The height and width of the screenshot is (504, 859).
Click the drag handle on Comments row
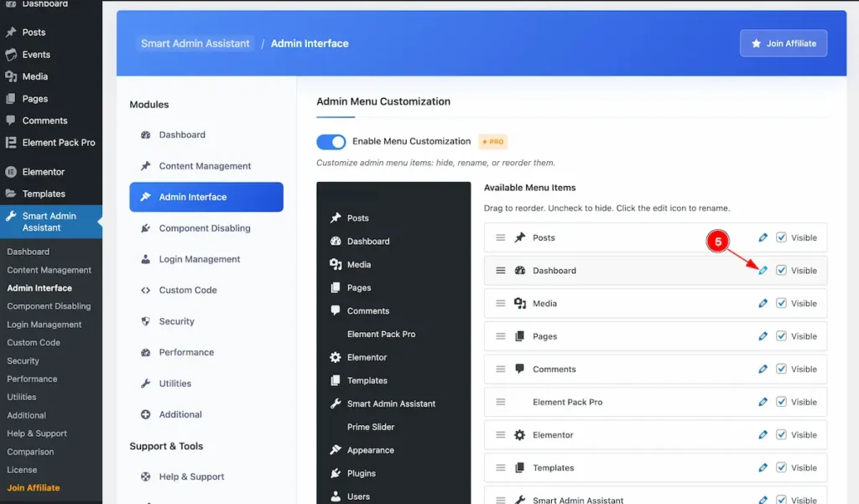coord(500,369)
